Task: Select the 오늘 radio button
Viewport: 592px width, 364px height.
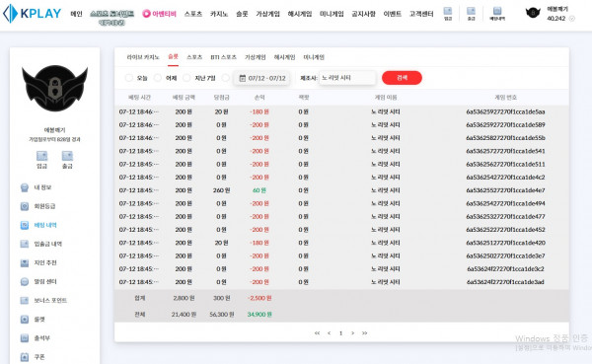Action: tap(128, 78)
